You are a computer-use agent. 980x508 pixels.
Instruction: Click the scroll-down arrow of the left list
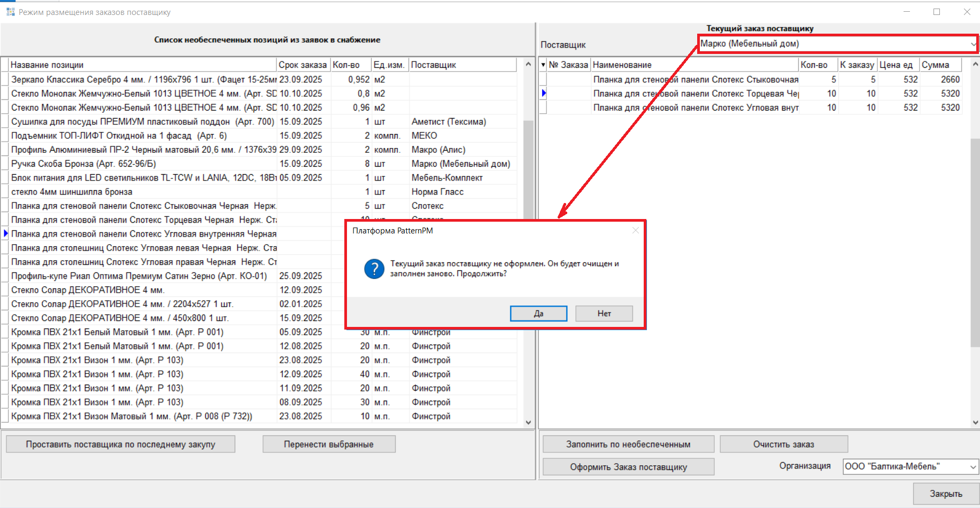pyautogui.click(x=528, y=423)
